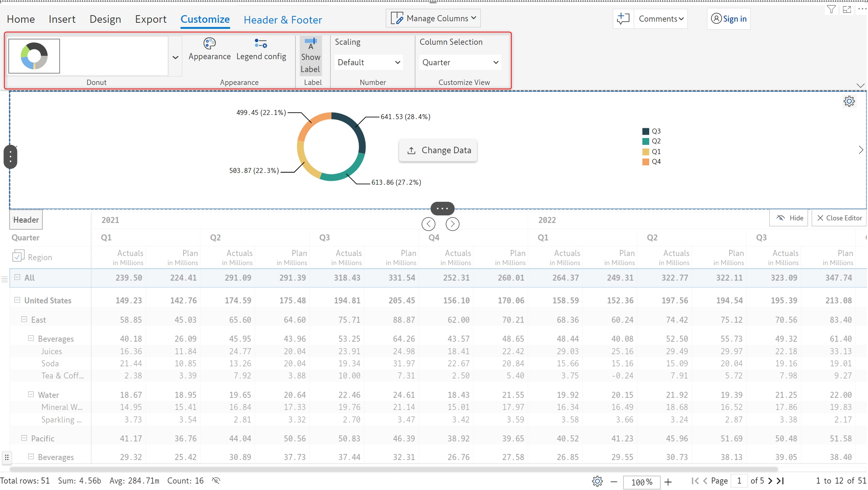Click the Change Data button
The height and width of the screenshot is (490, 868).
[438, 151]
